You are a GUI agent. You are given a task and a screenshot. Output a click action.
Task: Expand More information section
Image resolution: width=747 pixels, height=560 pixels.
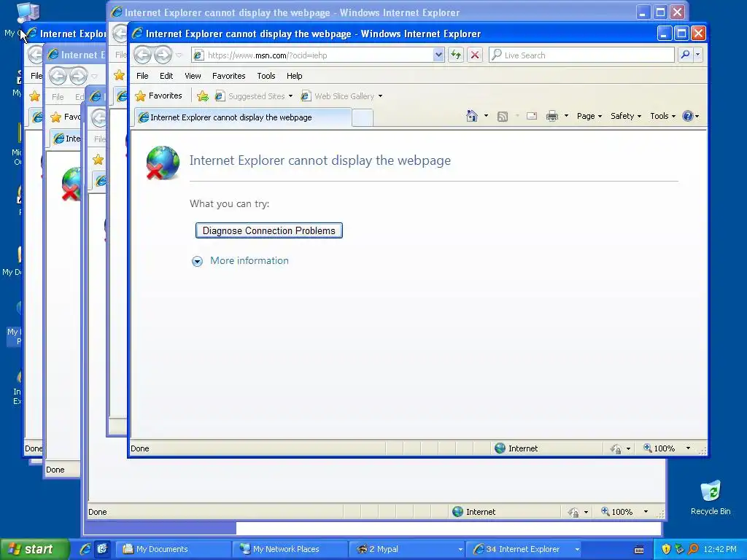coord(197,261)
